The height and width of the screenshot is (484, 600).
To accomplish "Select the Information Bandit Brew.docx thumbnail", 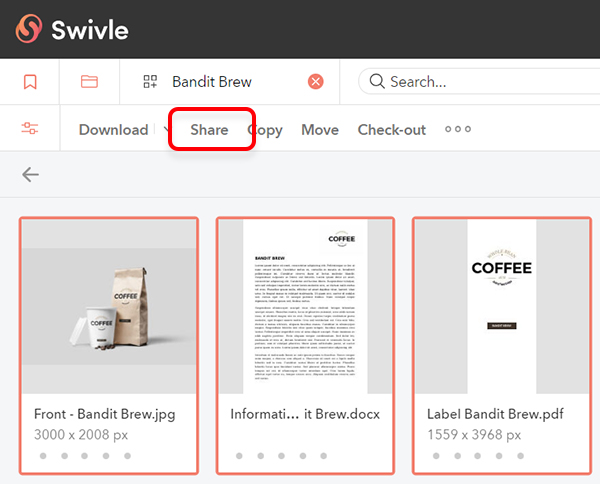I will [305, 306].
